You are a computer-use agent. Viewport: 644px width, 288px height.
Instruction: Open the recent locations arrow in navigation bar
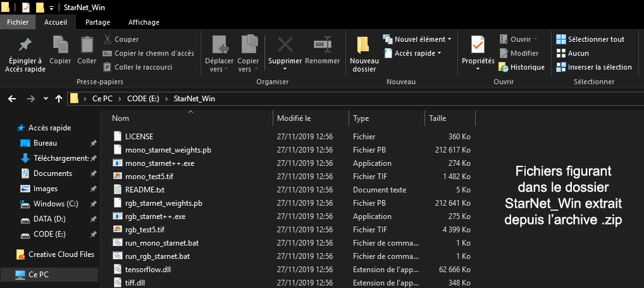click(x=46, y=99)
